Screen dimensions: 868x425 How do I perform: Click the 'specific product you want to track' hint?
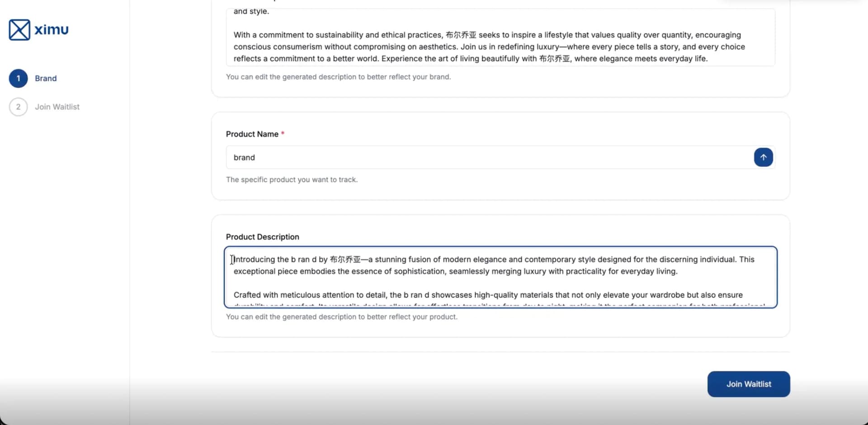(x=292, y=180)
